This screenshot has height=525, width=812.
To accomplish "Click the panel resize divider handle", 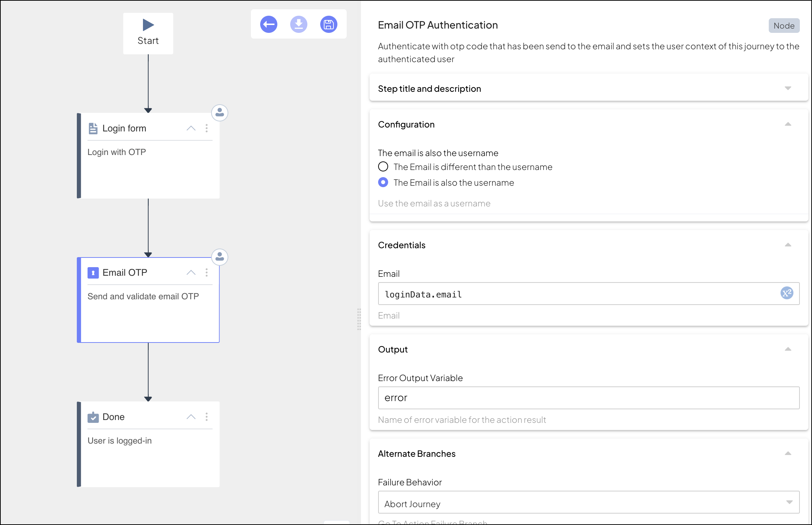I will pos(359,319).
